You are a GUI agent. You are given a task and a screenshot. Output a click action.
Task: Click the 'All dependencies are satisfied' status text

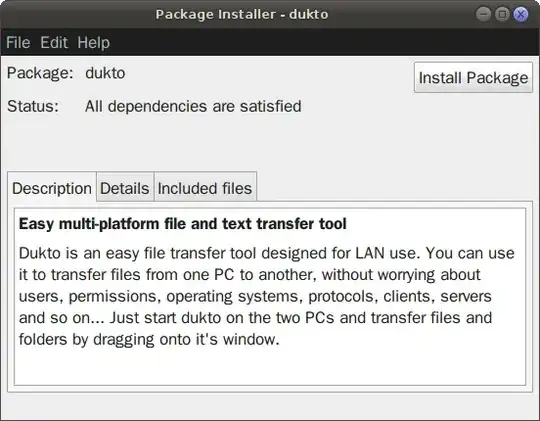(193, 106)
